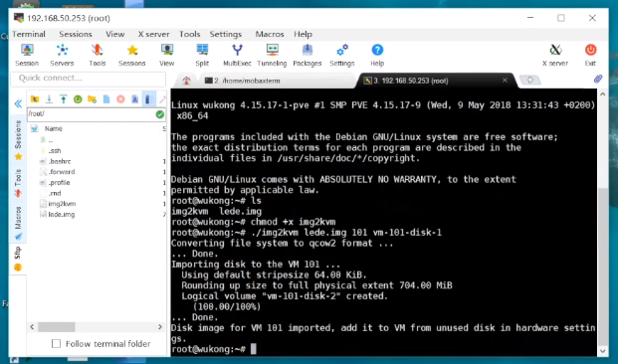Click the Packages toolbar icon
Viewport: 618px width, 364px height.
(308, 55)
